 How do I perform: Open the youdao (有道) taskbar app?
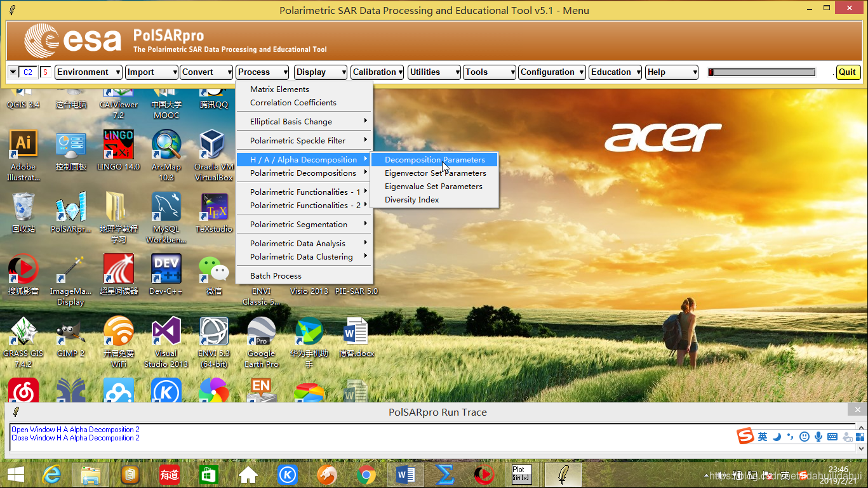(170, 475)
